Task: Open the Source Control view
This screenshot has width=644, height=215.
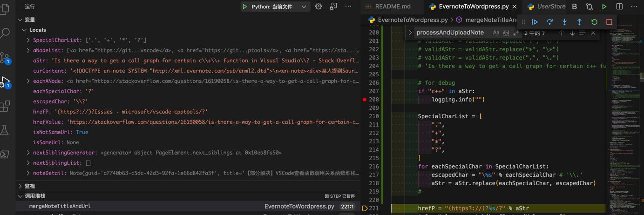Action: [5, 58]
